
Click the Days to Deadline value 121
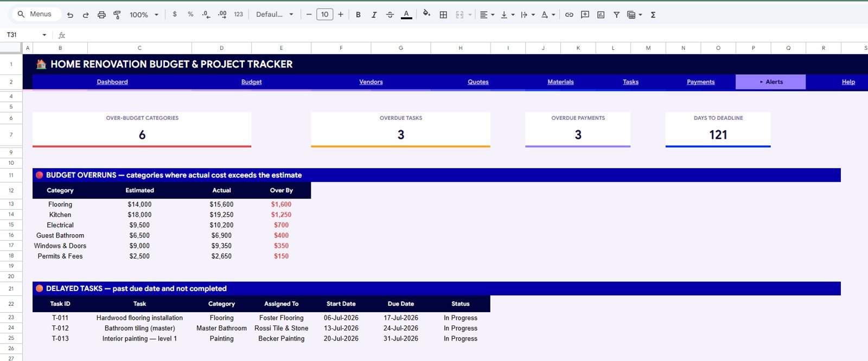pyautogui.click(x=718, y=135)
